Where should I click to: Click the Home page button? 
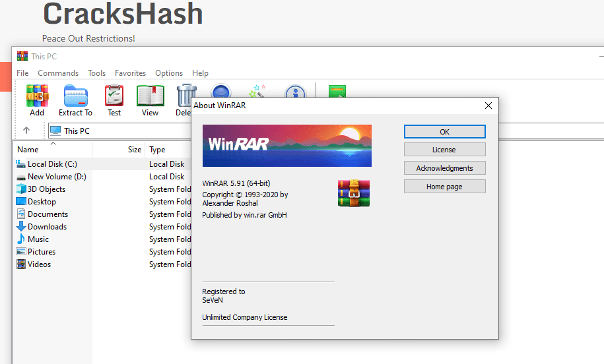[444, 187]
